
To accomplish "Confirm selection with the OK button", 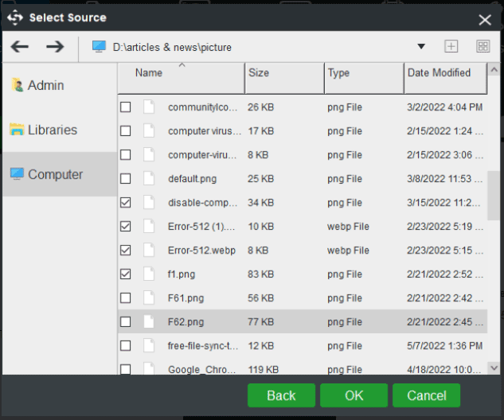I will 354,395.
